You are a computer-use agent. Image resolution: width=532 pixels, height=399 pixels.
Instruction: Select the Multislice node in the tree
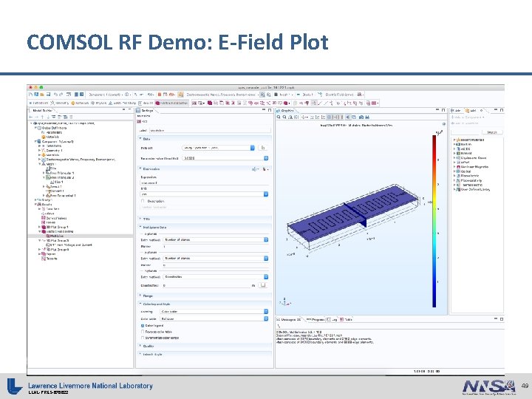click(x=54, y=236)
